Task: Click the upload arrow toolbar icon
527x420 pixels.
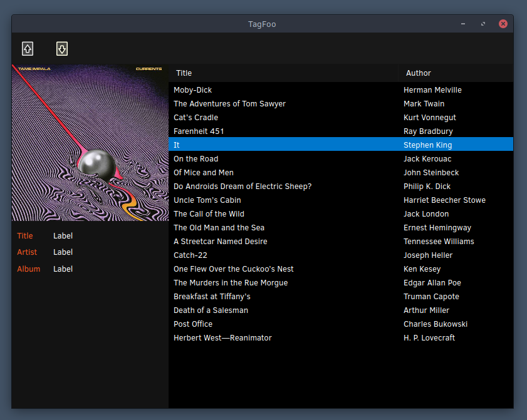Action: pos(28,49)
